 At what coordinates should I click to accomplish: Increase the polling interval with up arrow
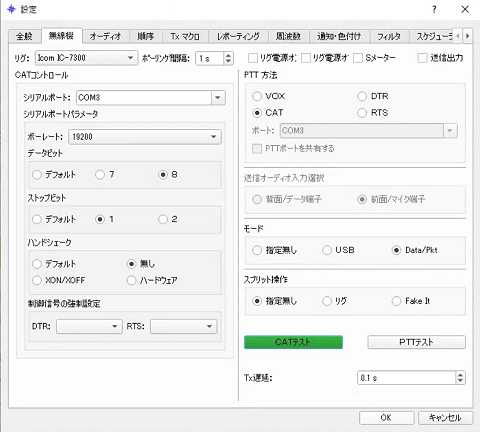coord(228,55)
